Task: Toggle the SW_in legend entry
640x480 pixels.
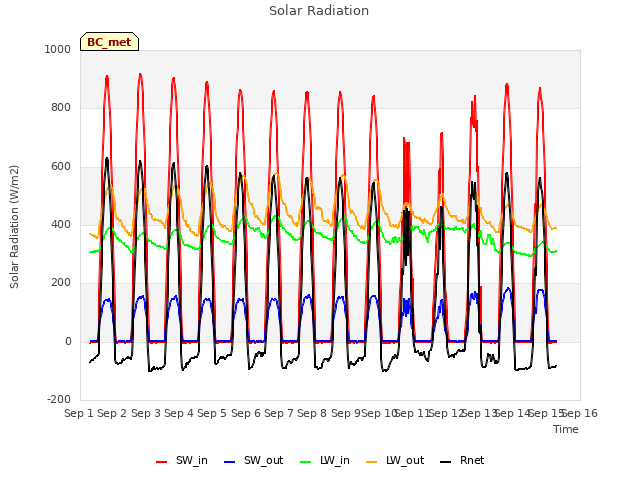Action: pos(182,460)
